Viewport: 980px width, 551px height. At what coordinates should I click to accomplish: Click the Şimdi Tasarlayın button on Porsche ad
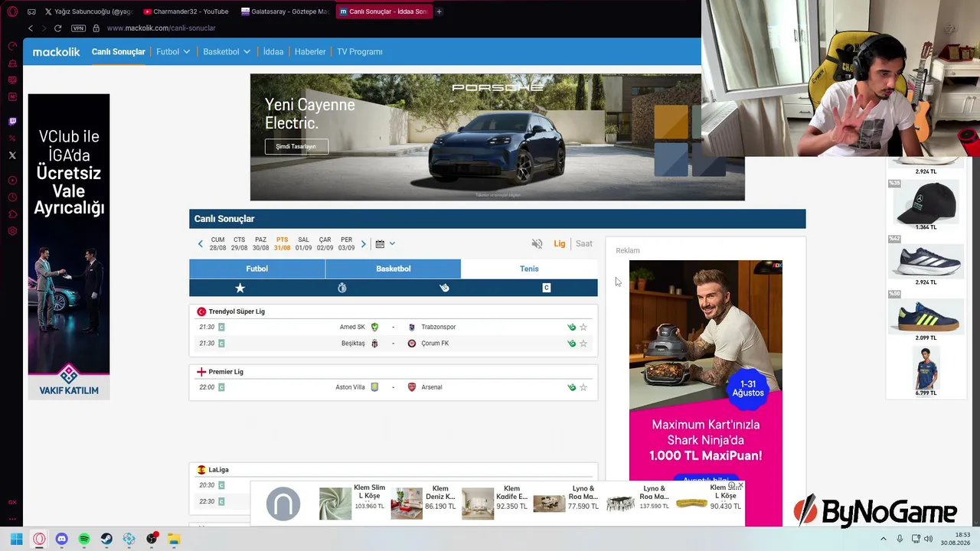[296, 146]
